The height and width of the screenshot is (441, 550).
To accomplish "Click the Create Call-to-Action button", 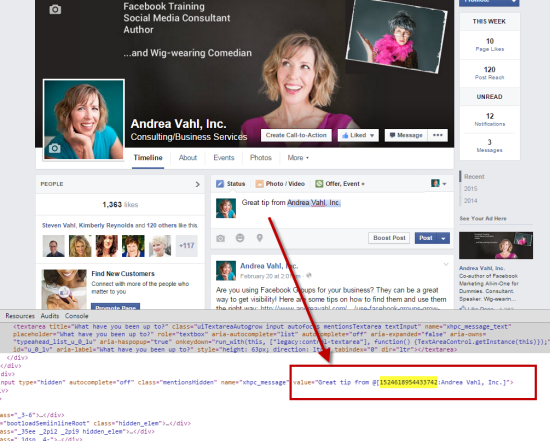I will point(296,135).
